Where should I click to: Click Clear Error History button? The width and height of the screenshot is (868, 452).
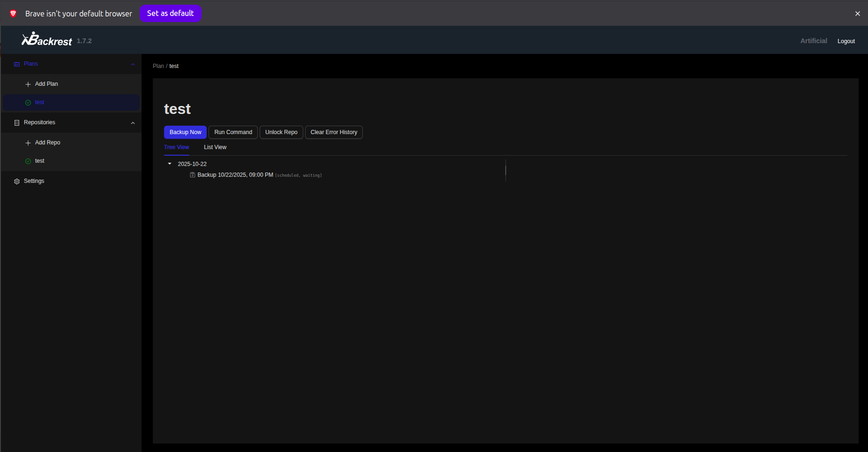334,132
